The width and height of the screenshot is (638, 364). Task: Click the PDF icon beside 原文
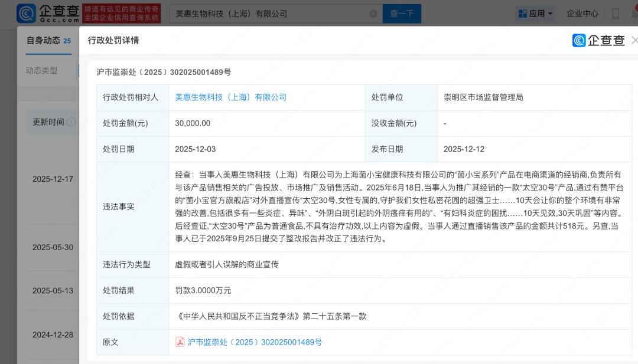coord(180,342)
